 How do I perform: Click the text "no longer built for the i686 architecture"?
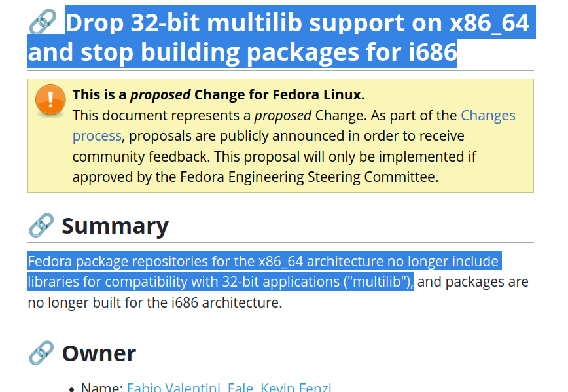pos(154,302)
